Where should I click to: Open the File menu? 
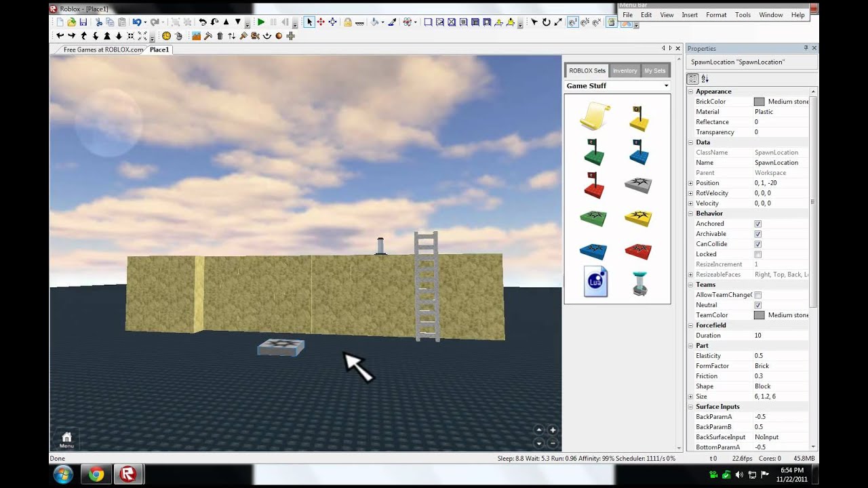(x=627, y=15)
